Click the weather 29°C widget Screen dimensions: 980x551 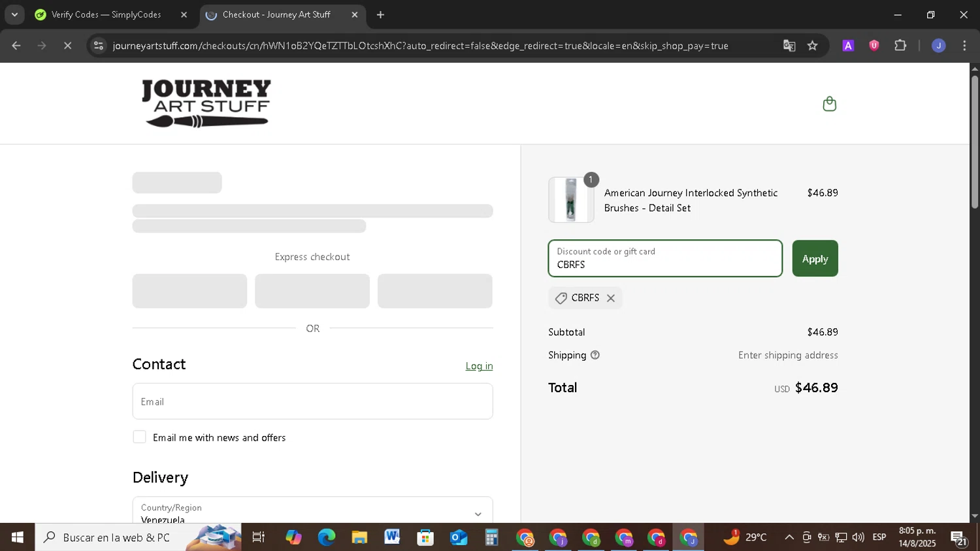click(x=745, y=537)
